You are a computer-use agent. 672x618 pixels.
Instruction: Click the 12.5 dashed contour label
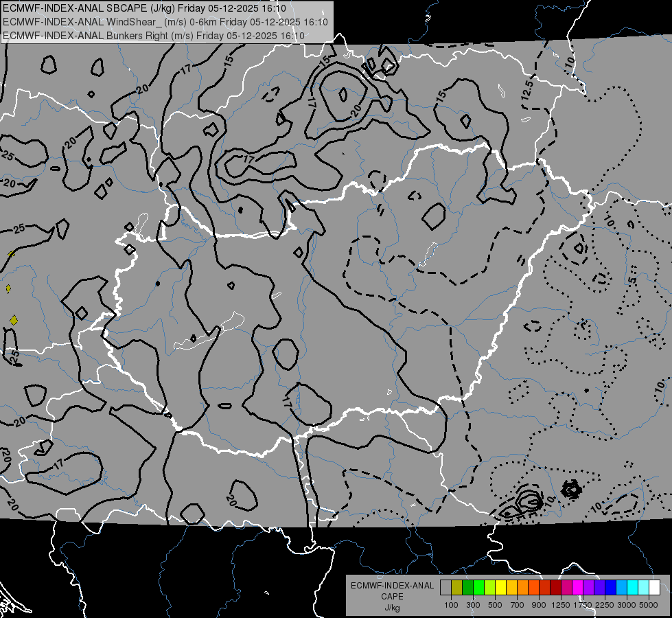(528, 90)
